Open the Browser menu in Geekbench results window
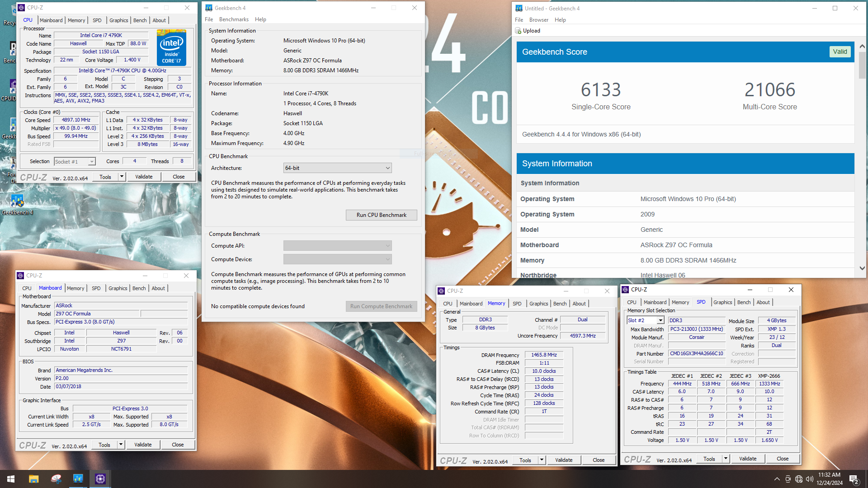 539,20
